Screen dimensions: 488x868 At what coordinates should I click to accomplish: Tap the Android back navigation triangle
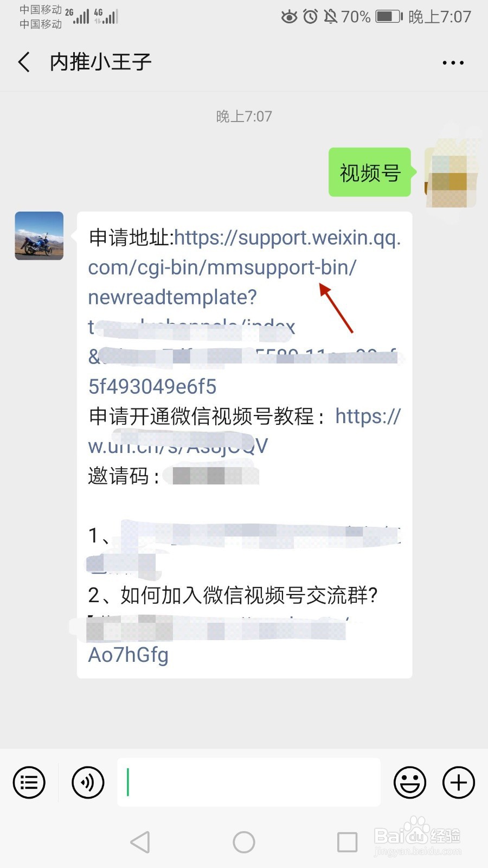tap(140, 842)
